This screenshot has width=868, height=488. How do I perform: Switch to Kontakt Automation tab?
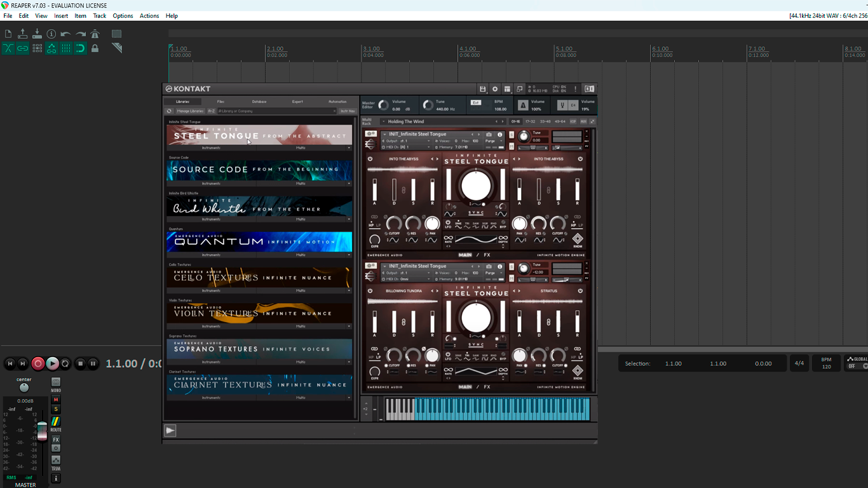(x=337, y=102)
